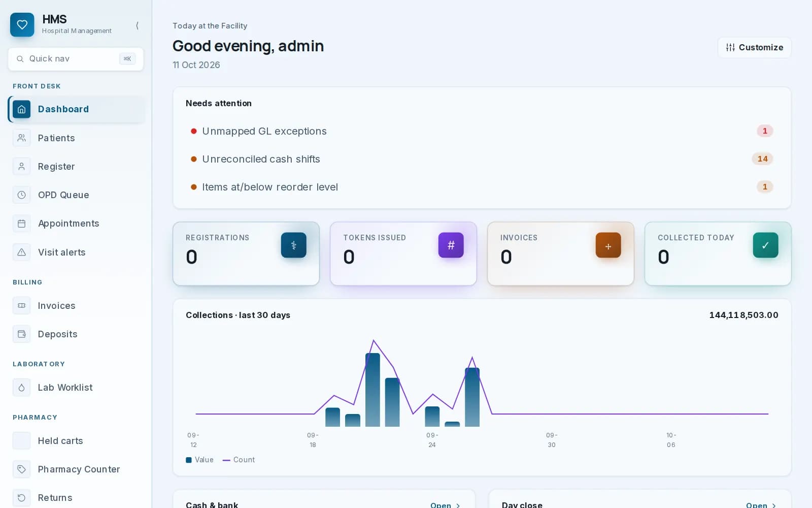Open Appointments from the sidebar
This screenshot has width=812, height=508.
coord(77,224)
